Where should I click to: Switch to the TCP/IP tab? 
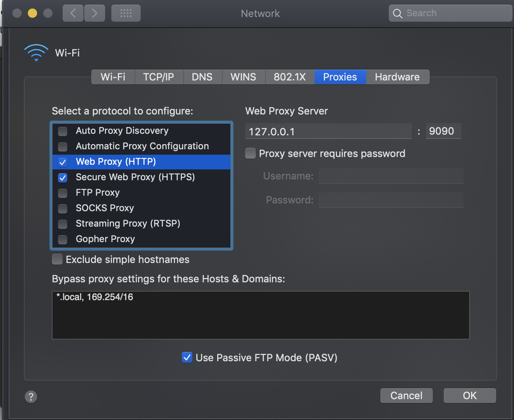[x=159, y=77]
